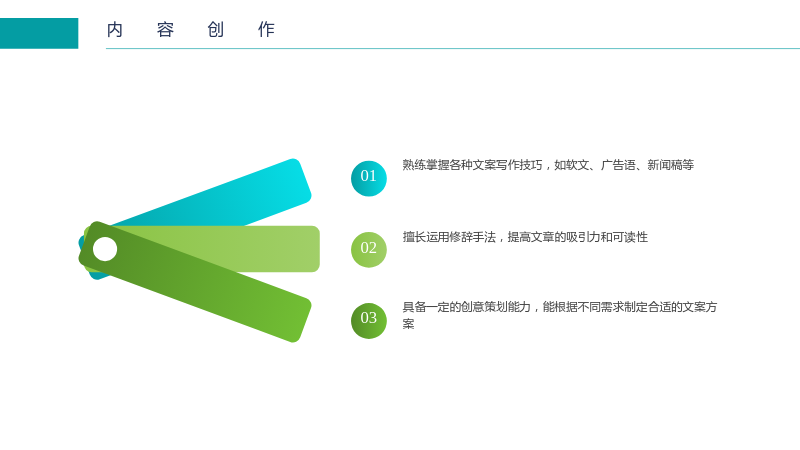
Task: Click the teal rectangle beside the title
Action: coord(39,33)
